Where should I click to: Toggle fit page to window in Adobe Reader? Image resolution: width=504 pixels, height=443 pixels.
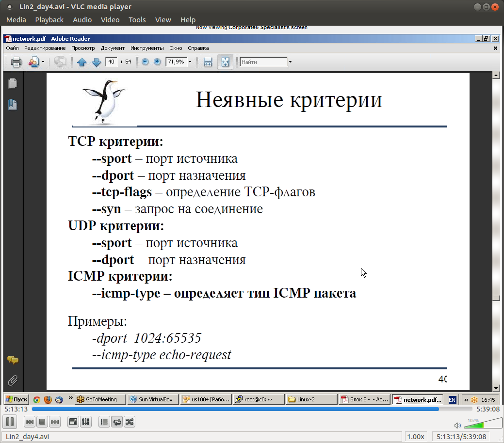coord(225,62)
